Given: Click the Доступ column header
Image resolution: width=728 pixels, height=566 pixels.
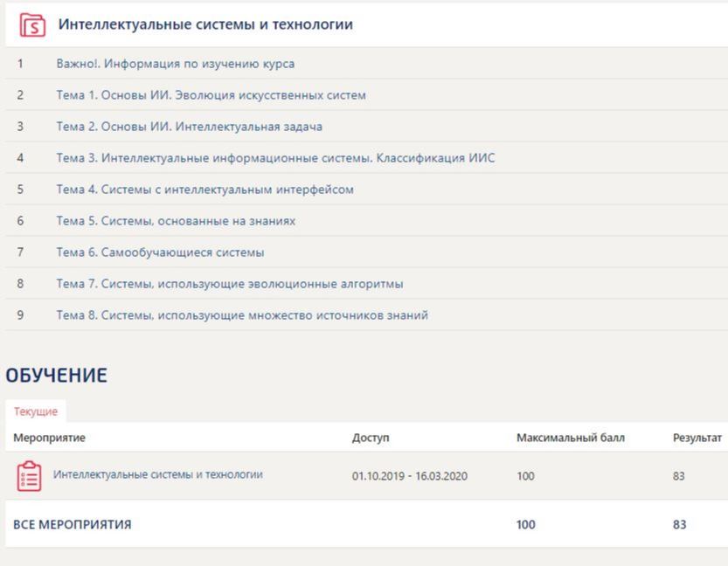Looking at the screenshot, I should point(371,438).
